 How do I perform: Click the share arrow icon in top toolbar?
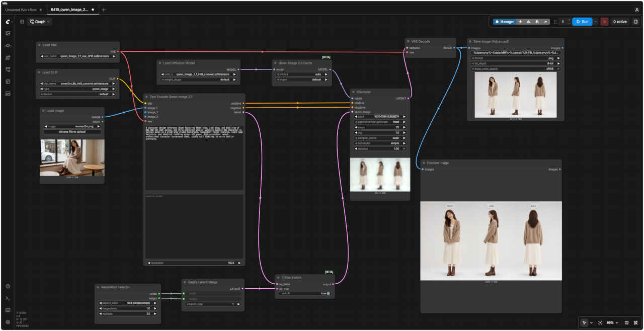[x=546, y=22]
